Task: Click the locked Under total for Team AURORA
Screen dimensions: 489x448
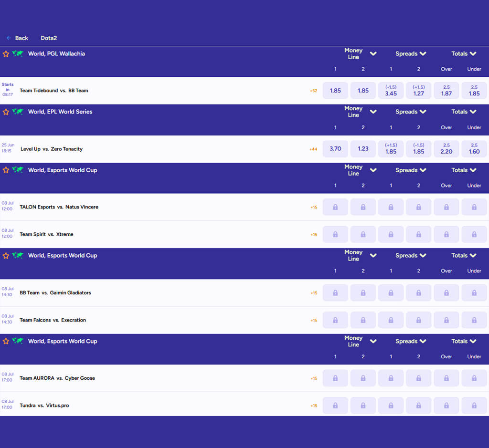Action: click(x=474, y=378)
